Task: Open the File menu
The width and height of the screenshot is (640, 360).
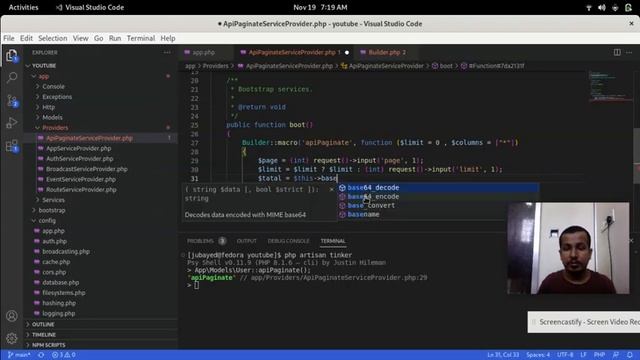Action: pyautogui.click(x=9, y=38)
